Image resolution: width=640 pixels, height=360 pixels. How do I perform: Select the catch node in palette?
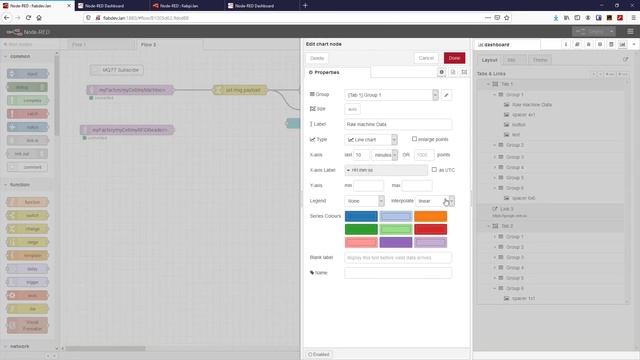[27, 114]
